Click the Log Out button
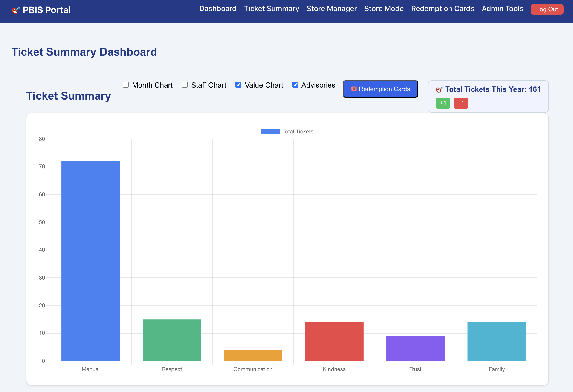The image size is (573, 392). (x=547, y=9)
